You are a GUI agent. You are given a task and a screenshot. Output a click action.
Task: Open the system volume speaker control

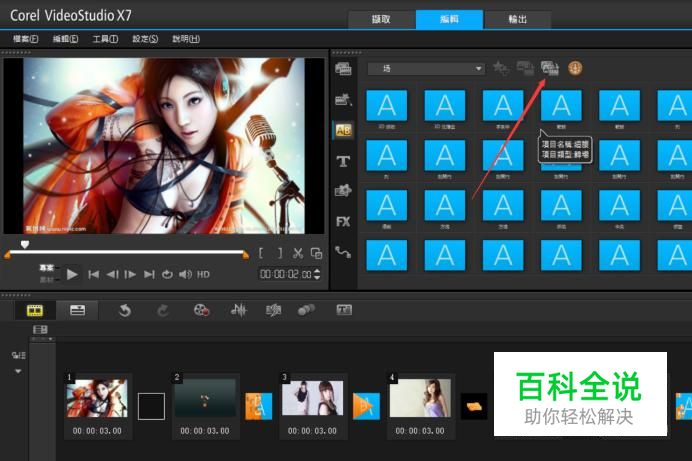185,274
